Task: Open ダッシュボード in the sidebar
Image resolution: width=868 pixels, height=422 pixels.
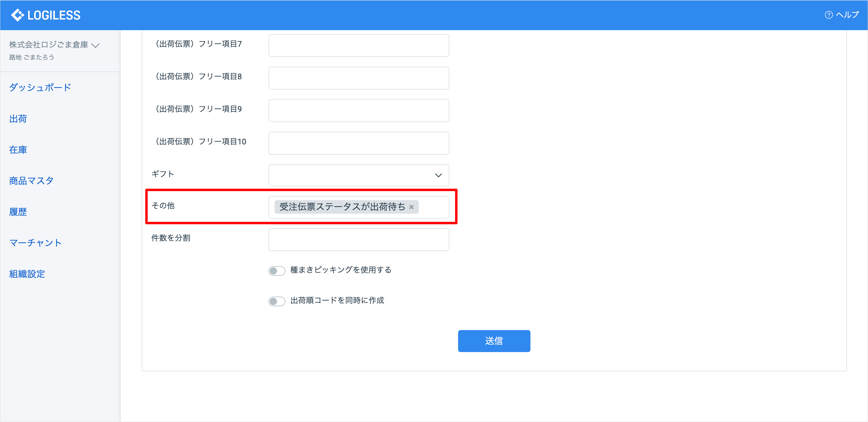Action: [x=40, y=87]
